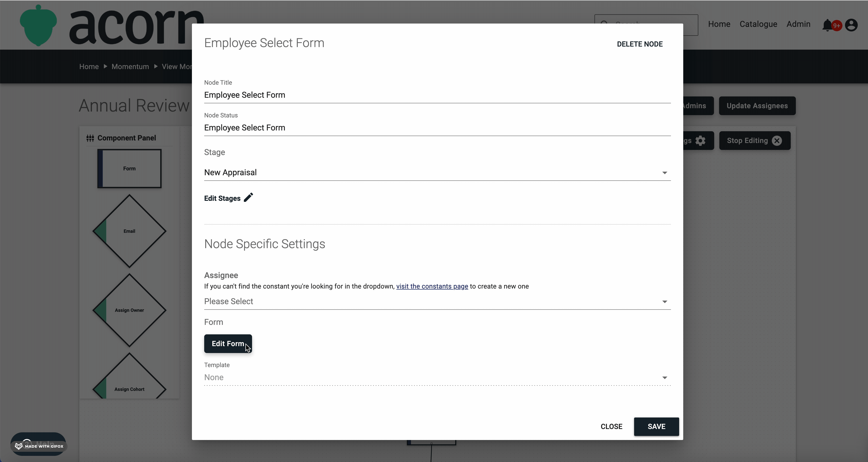Open the Assignee Please Select dropdown
Image resolution: width=868 pixels, height=462 pixels.
point(437,301)
